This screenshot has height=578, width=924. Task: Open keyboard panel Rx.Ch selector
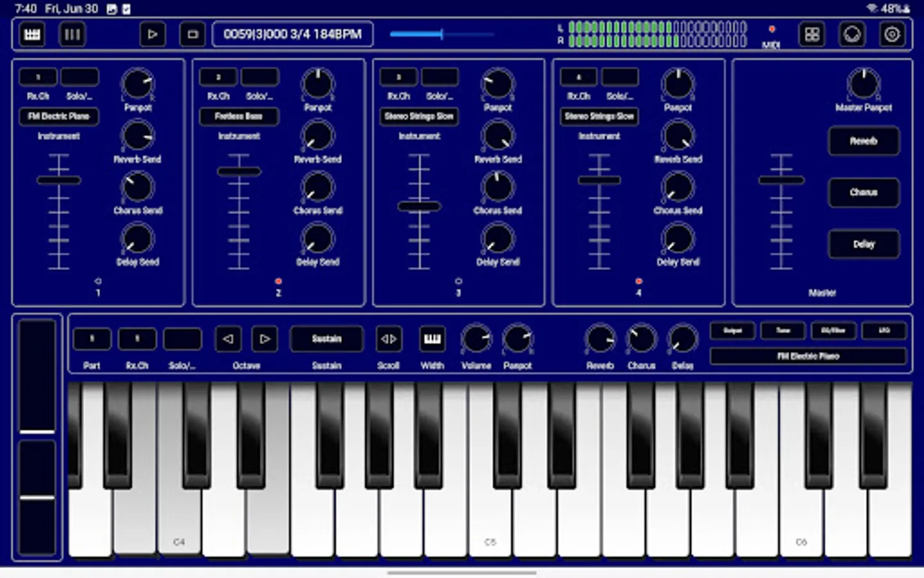coord(137,339)
